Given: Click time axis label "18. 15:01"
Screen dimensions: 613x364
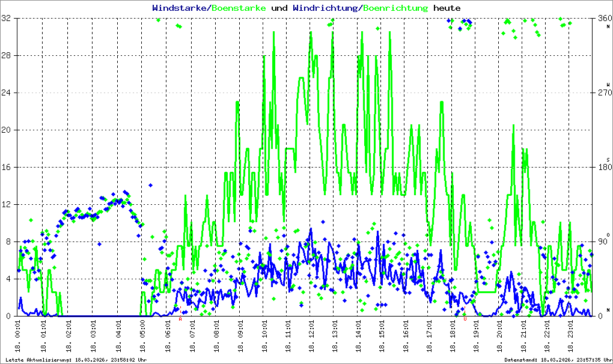Looking at the screenshot, I should click(x=382, y=336).
